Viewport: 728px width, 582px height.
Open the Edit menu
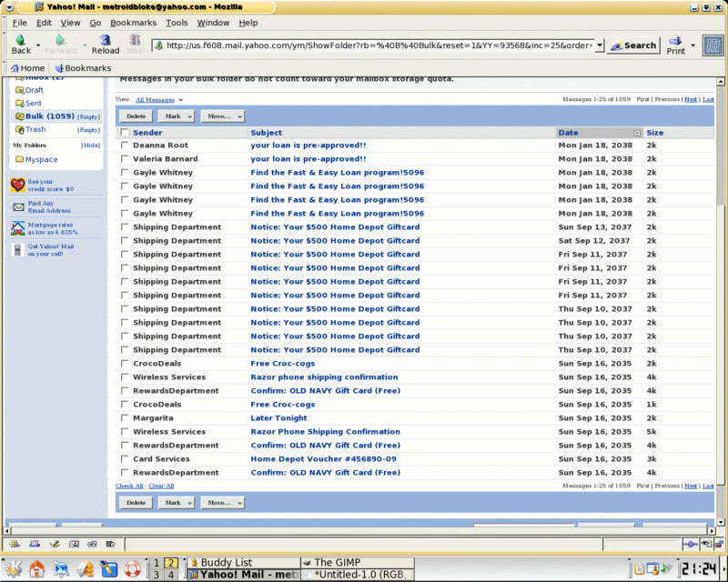44,23
